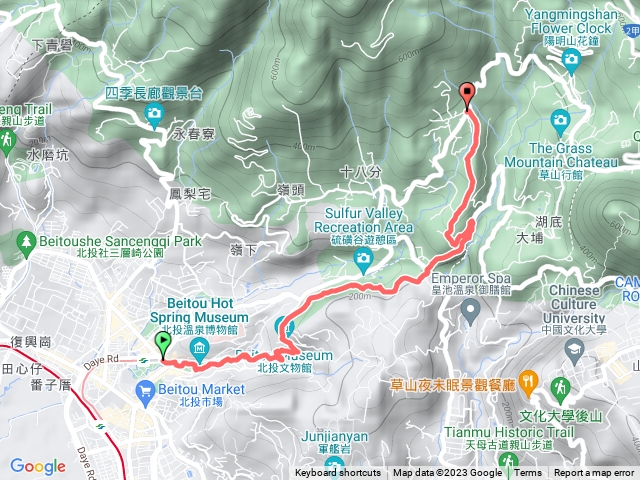640x480 pixels.
Task: Select the orange restaurant fork-knife icon
Action: pyautogui.click(x=528, y=382)
